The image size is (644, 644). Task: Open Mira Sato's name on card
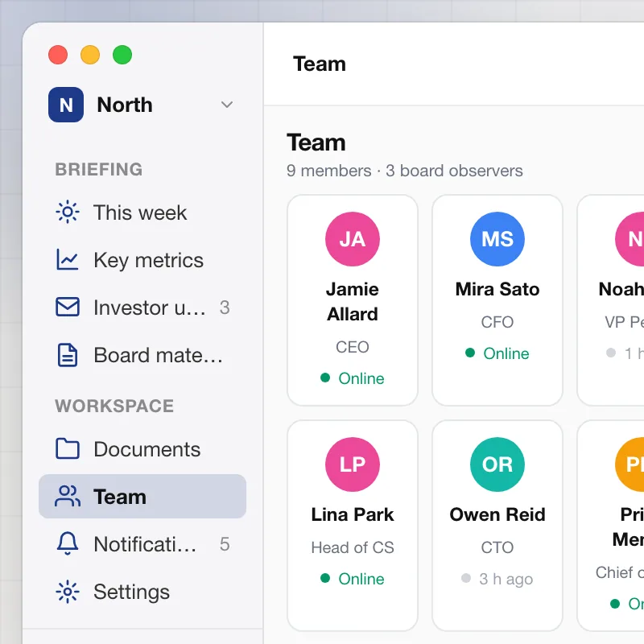pyautogui.click(x=497, y=289)
